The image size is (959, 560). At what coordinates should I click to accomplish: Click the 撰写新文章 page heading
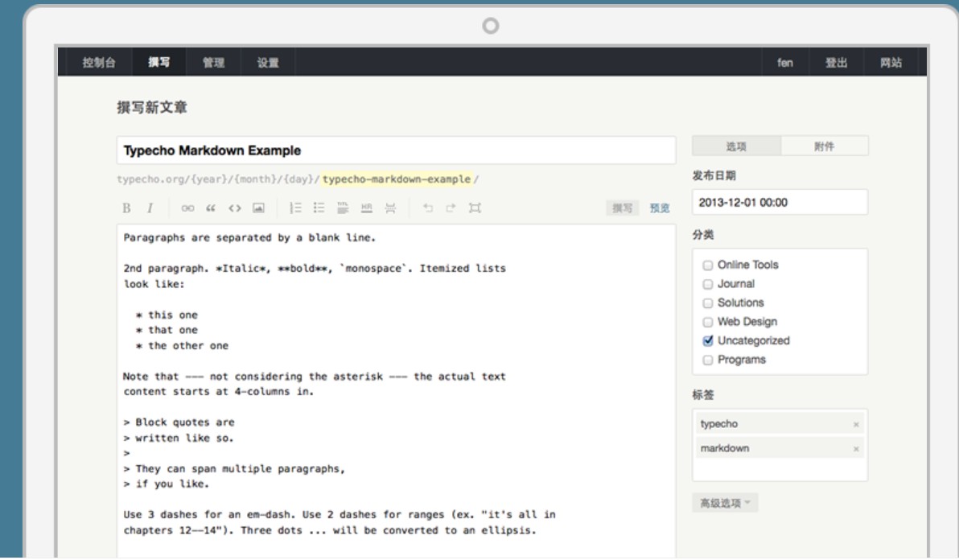(x=152, y=108)
